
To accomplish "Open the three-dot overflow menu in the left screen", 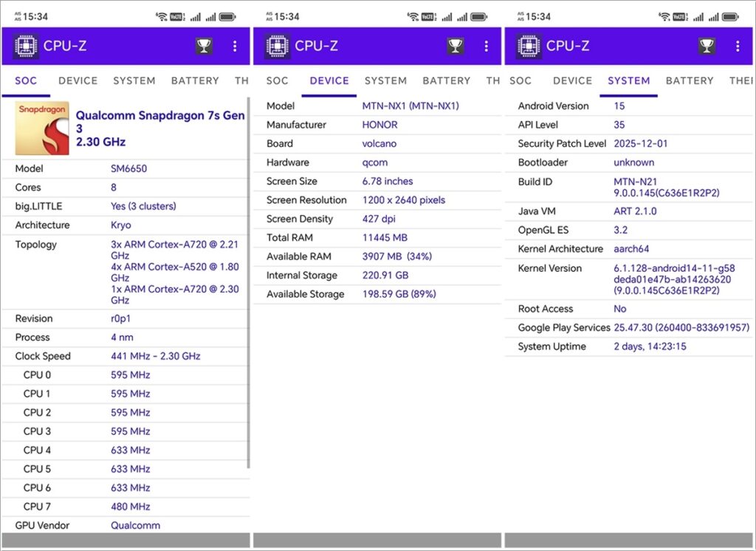I will click(x=235, y=46).
